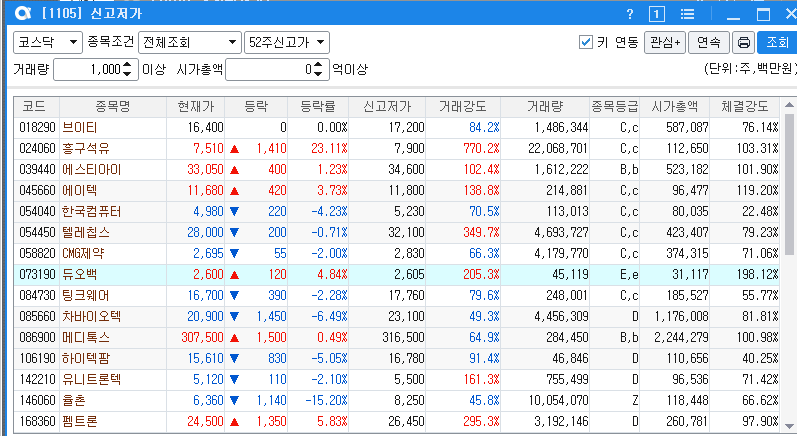Click the change value 1,450 for 차바이오텍

point(271,316)
